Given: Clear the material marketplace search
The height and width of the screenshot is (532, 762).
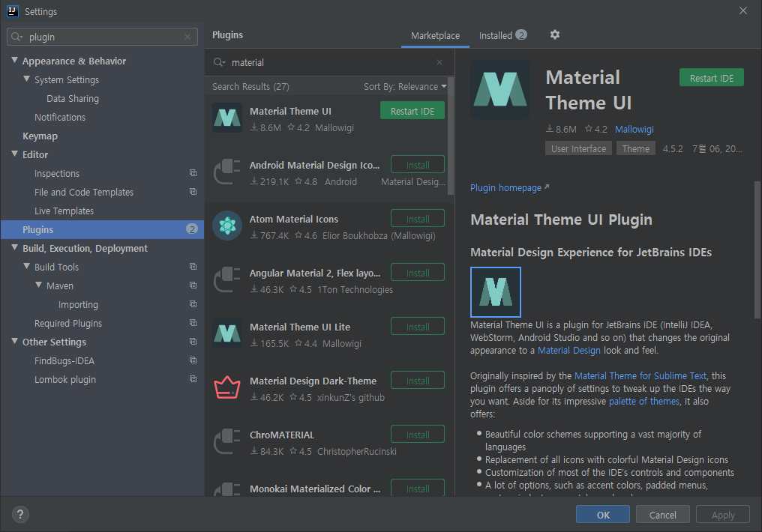Looking at the screenshot, I should pyautogui.click(x=439, y=62).
